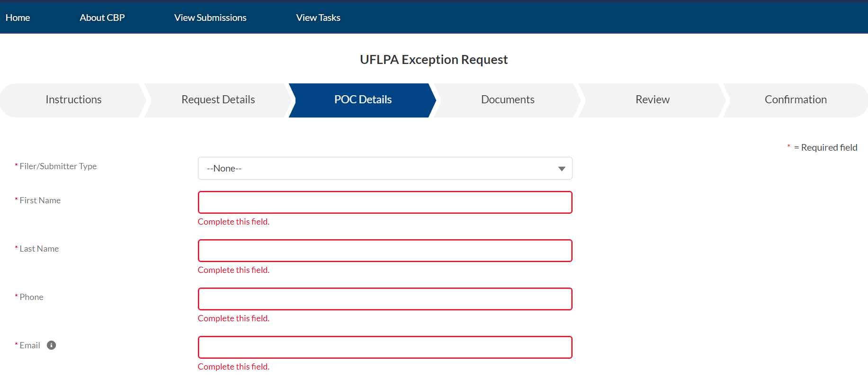Go back to the Request Details step
The width and height of the screenshot is (868, 380).
218,100
